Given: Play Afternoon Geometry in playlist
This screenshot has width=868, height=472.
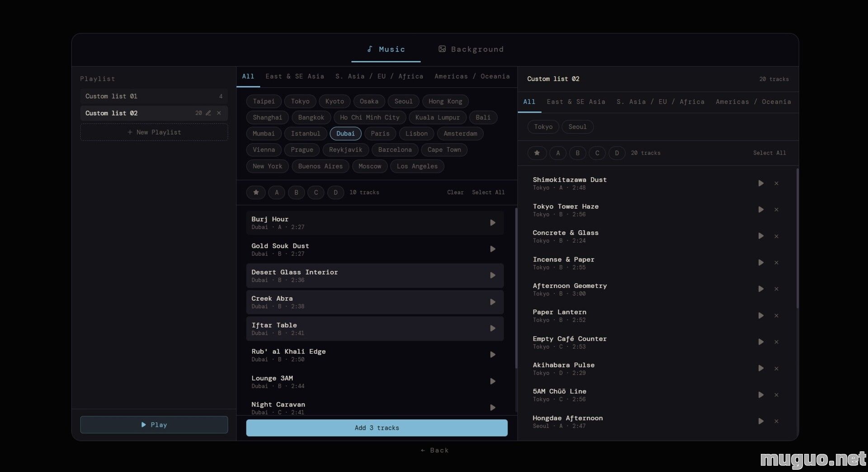Looking at the screenshot, I should click(x=761, y=289).
